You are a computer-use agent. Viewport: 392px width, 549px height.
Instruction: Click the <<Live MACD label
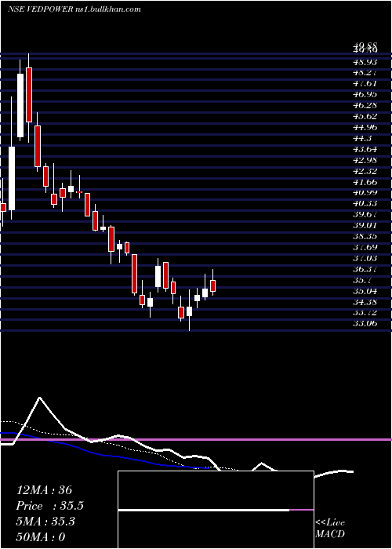(330, 529)
